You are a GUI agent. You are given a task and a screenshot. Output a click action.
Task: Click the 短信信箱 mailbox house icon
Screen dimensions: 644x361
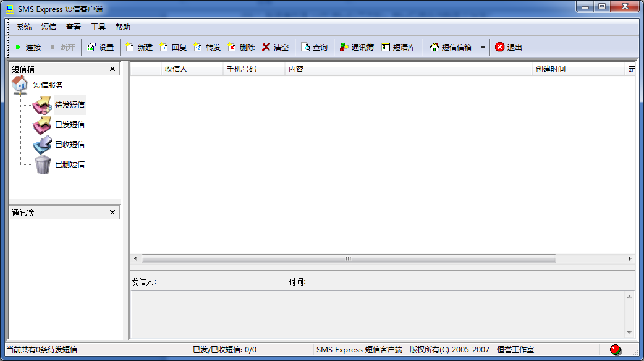coord(434,47)
